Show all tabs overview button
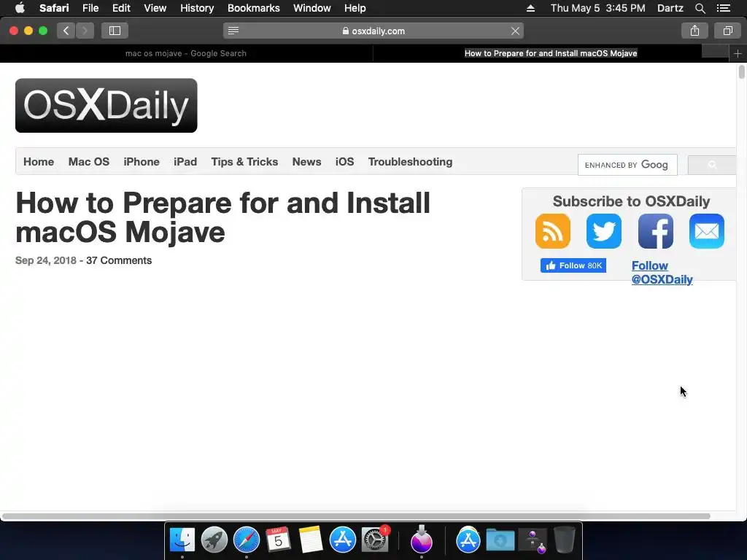Screen dimensions: 747x560 (727, 31)
